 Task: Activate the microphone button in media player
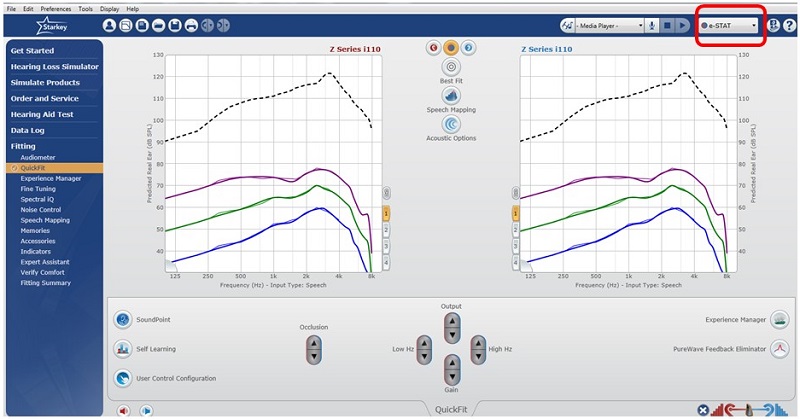point(652,26)
